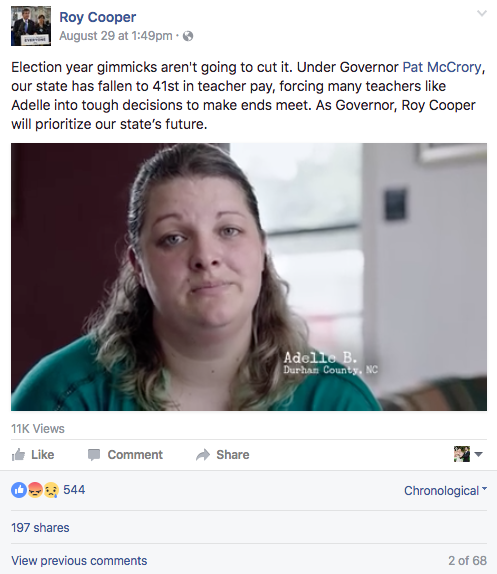Click the Comment speech bubble icon

(x=94, y=455)
